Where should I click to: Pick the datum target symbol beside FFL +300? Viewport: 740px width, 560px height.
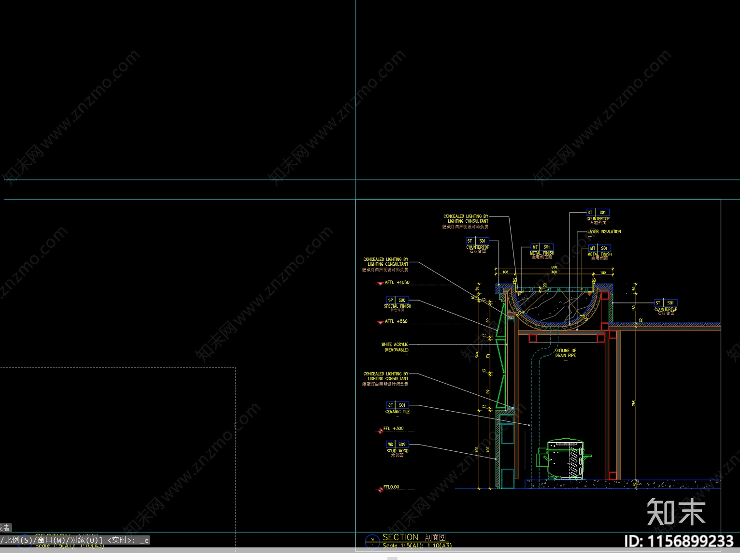381,431
